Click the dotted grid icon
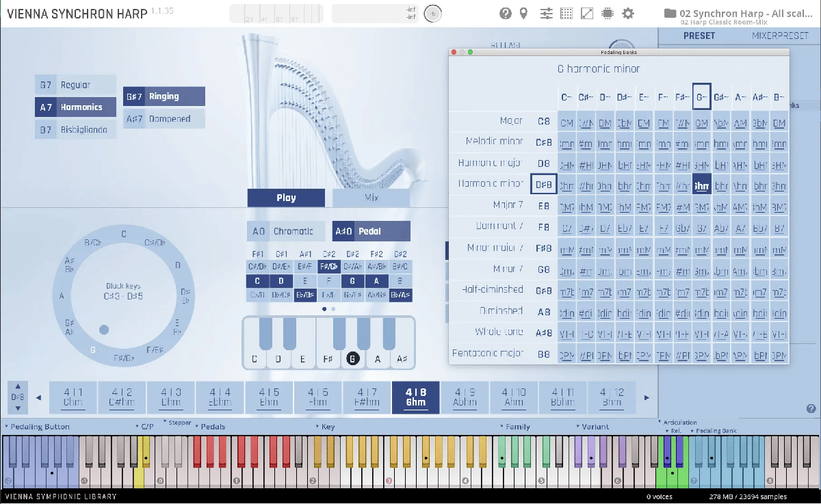The image size is (821, 504). pos(566,13)
